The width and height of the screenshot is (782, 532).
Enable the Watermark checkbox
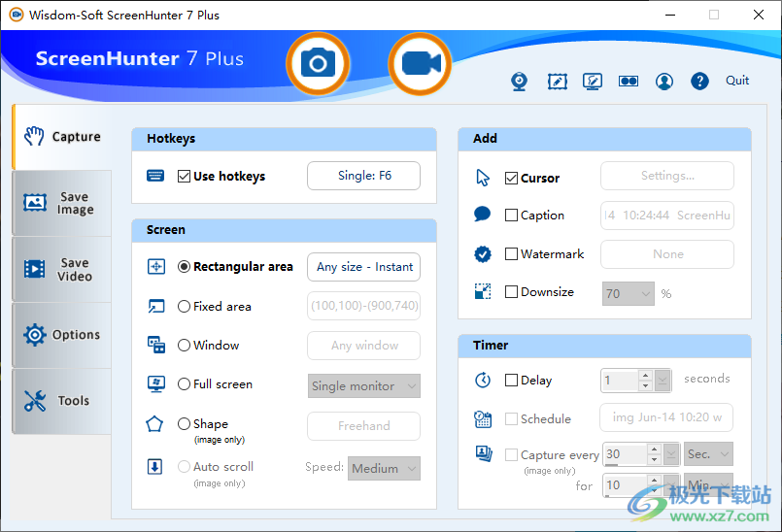511,253
